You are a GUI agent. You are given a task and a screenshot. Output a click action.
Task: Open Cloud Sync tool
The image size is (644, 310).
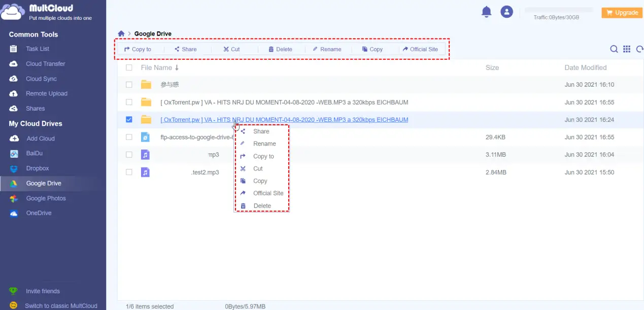(41, 79)
